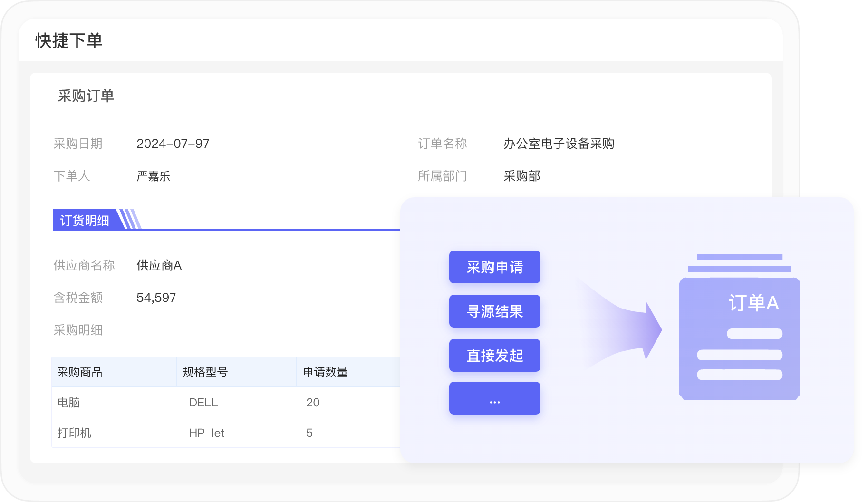
Task: Click the 规格型号 column header
Action: 205,372
